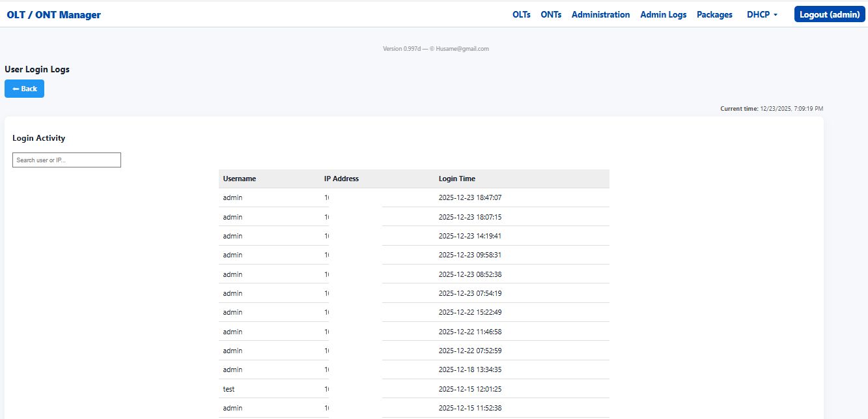Open the Admin Logs page

663,14
